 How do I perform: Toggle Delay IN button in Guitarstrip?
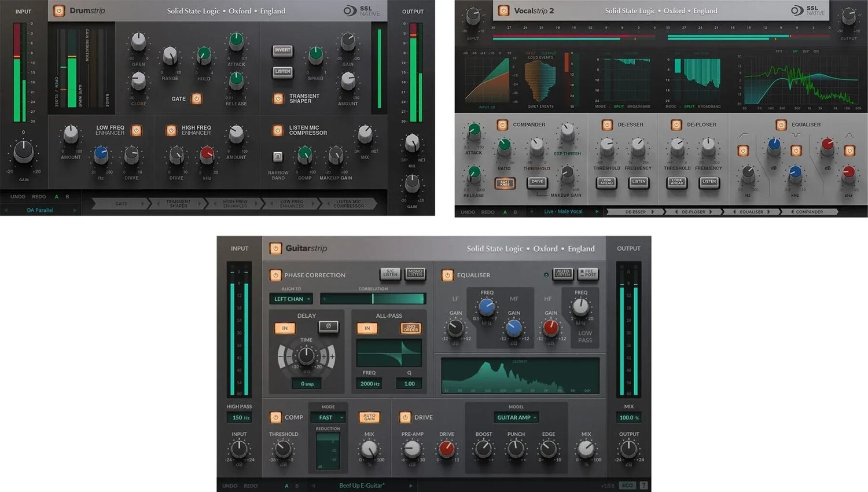285,328
